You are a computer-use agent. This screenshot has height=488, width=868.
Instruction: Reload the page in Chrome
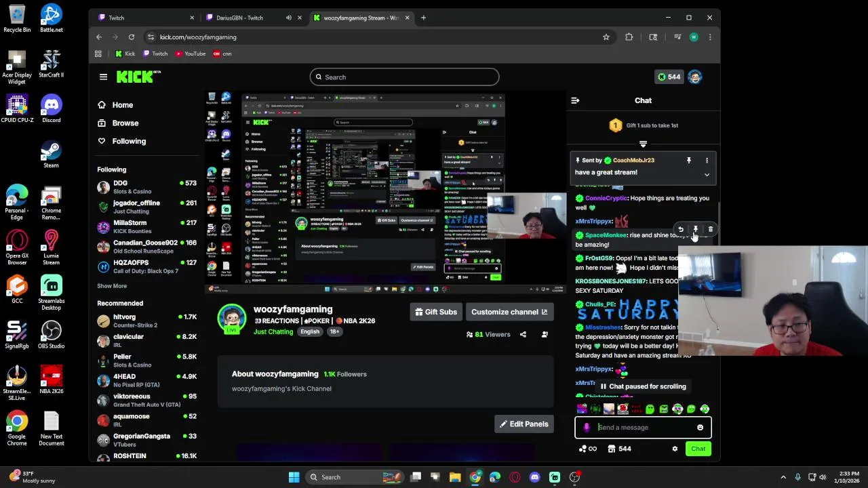(x=132, y=37)
